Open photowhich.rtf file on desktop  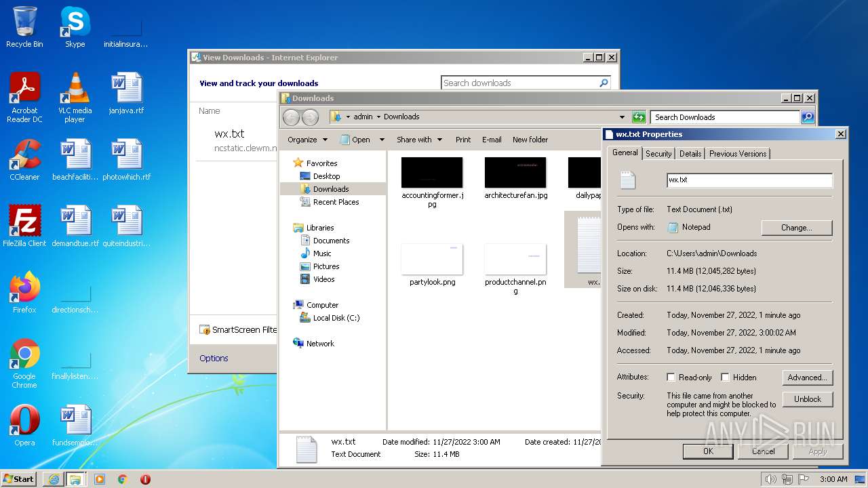click(126, 160)
